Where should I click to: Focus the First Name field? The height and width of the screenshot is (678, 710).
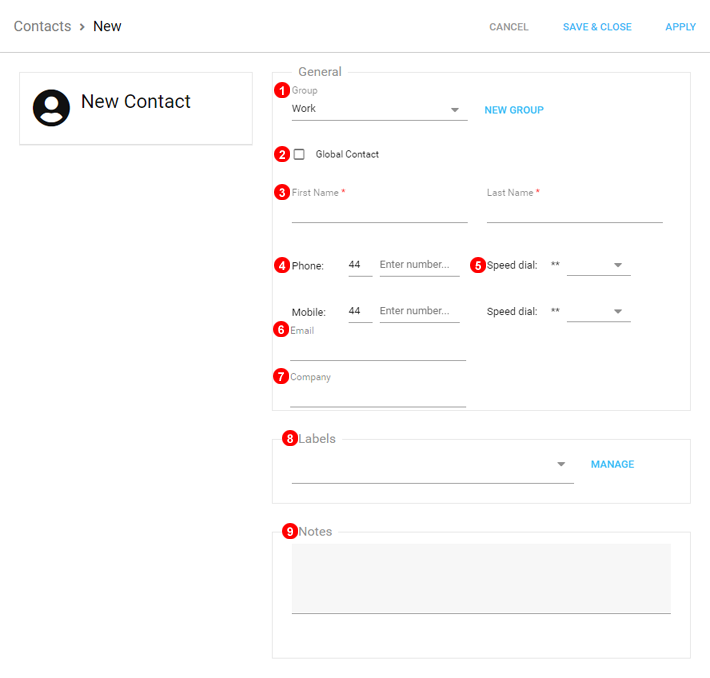point(379,212)
